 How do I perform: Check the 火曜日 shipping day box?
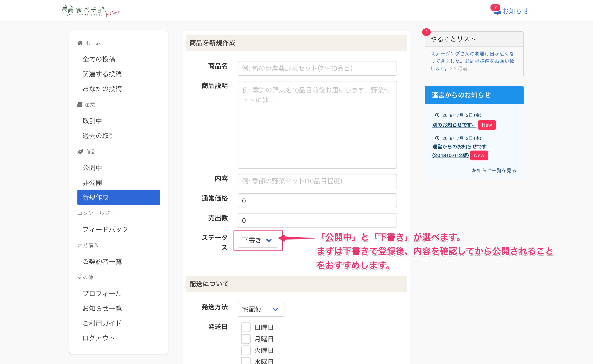(246, 350)
